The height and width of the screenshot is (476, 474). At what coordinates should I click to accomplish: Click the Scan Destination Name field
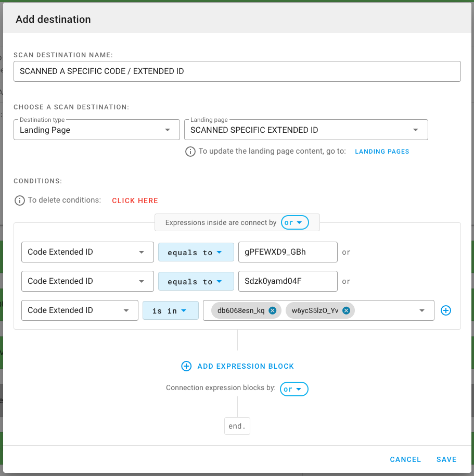pos(237,71)
